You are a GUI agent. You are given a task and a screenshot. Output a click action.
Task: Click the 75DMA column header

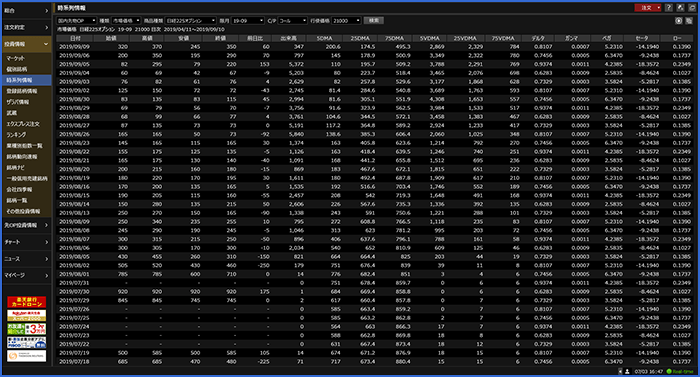point(395,38)
